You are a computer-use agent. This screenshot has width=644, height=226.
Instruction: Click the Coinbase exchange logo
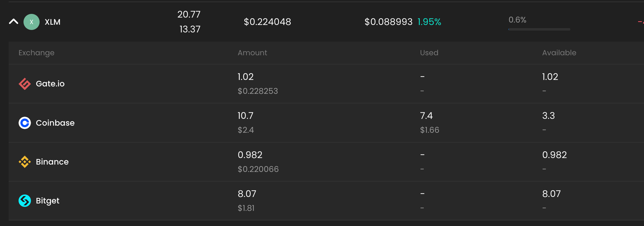pyautogui.click(x=25, y=123)
